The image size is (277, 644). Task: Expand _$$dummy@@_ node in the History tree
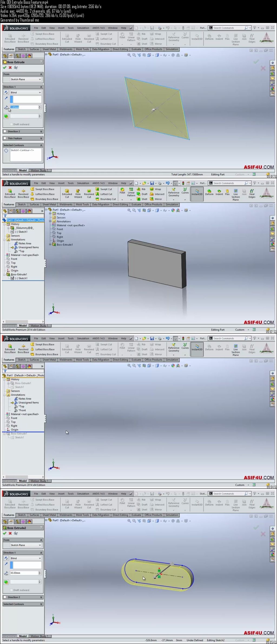tap(8, 228)
